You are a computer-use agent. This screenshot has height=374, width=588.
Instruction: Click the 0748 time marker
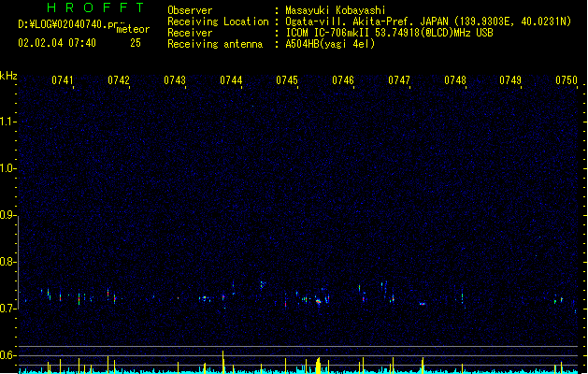pyautogui.click(x=455, y=80)
